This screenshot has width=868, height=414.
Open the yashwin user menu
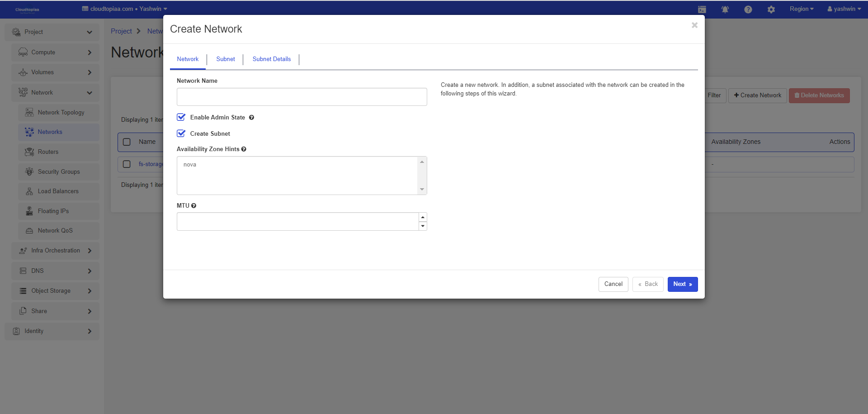pyautogui.click(x=844, y=9)
